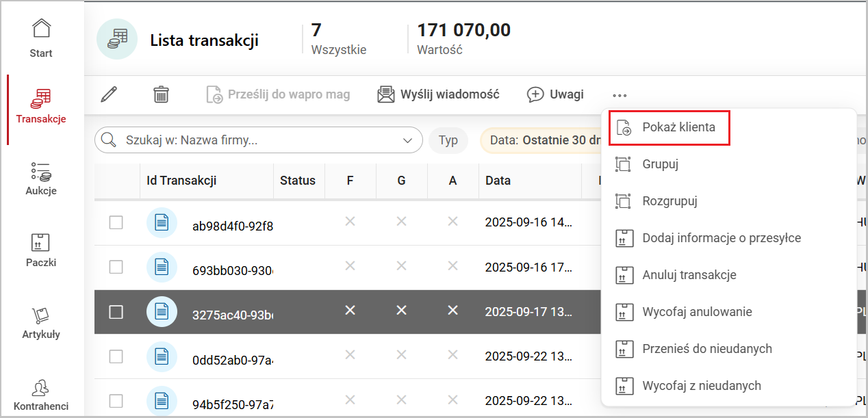Expand the search field dropdown arrow

click(x=409, y=140)
